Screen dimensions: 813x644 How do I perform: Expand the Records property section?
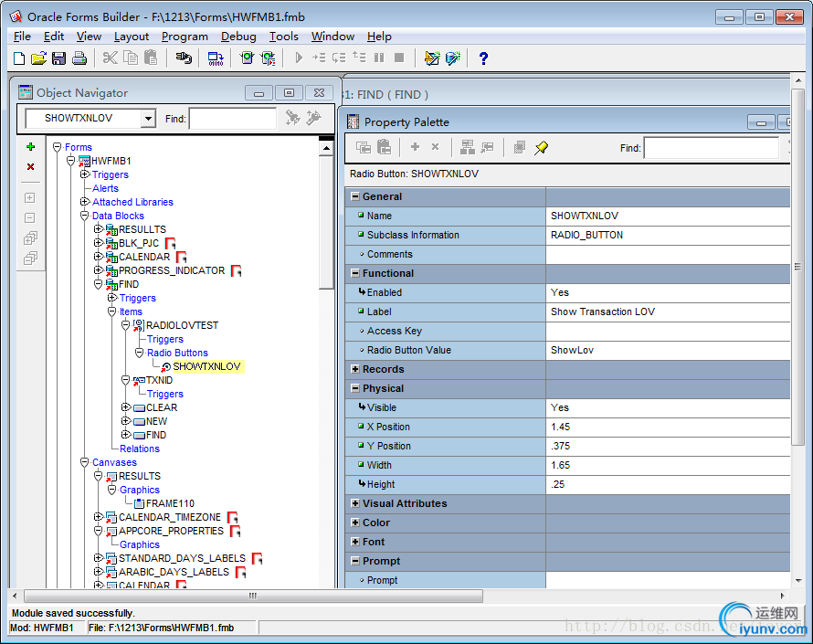pos(354,369)
